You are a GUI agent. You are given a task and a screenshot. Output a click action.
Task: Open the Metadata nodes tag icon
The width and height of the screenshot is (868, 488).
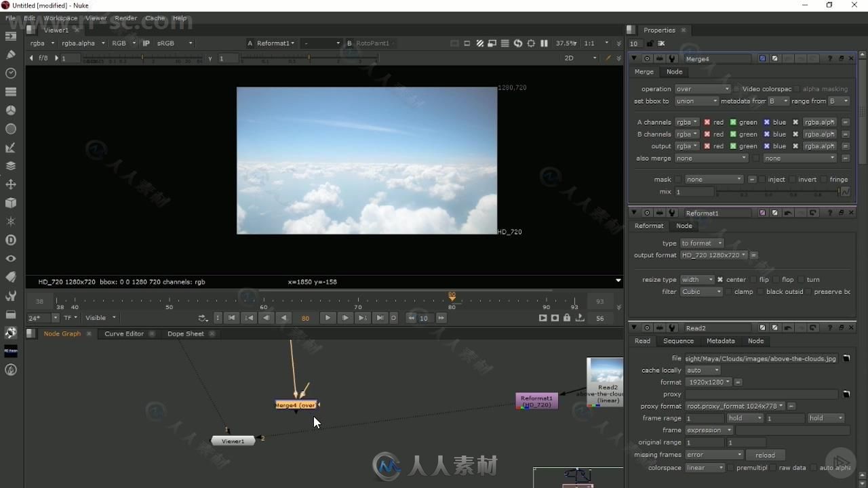click(11, 277)
